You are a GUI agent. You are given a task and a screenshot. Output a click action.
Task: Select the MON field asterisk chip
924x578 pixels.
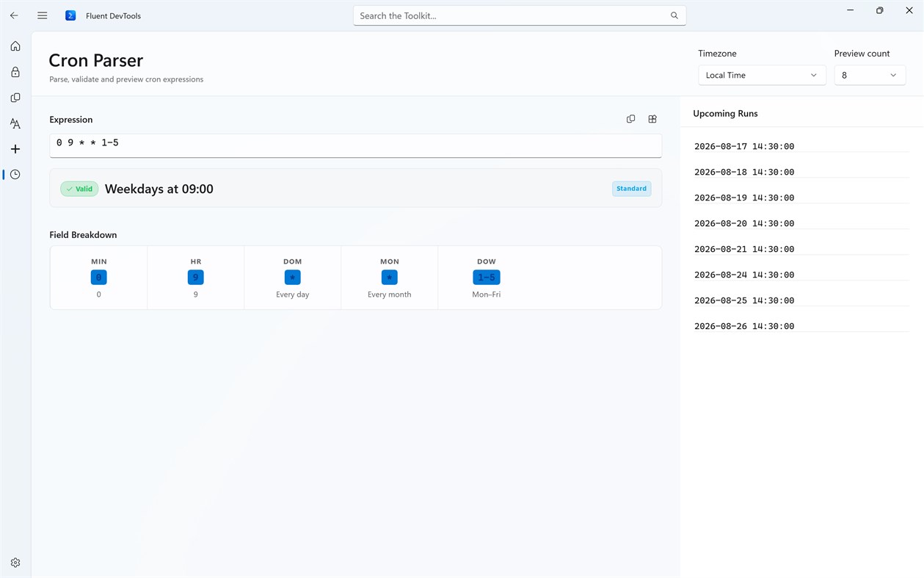click(x=390, y=278)
